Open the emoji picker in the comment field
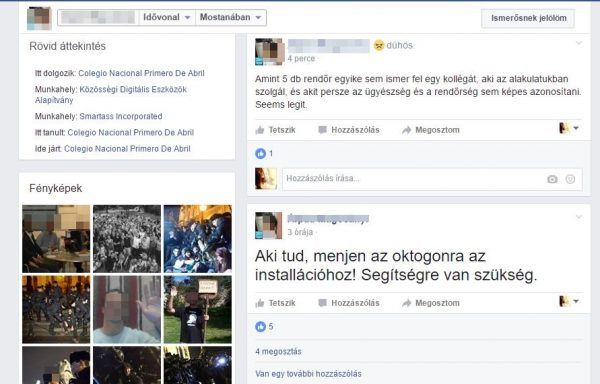This screenshot has height=384, width=600. click(570, 179)
